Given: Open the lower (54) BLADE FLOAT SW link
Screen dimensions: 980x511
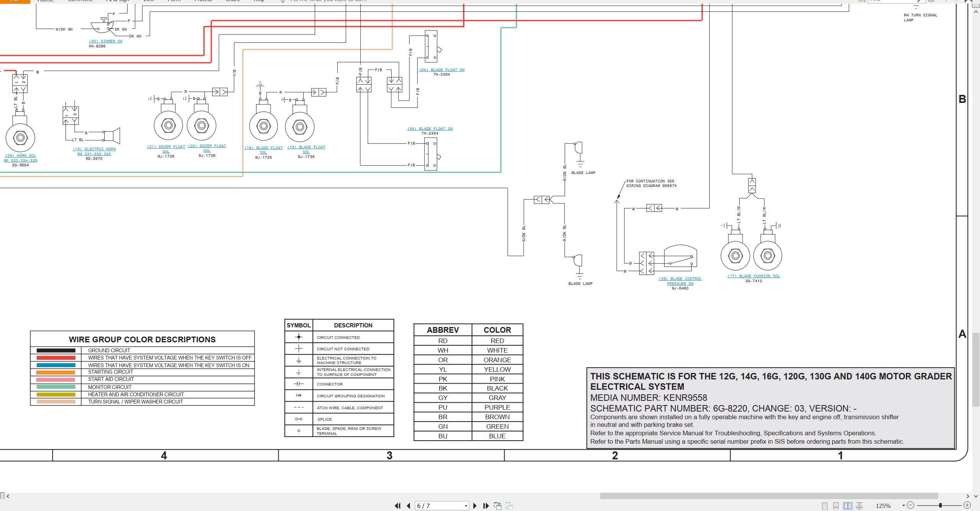Looking at the screenshot, I should coord(430,129).
